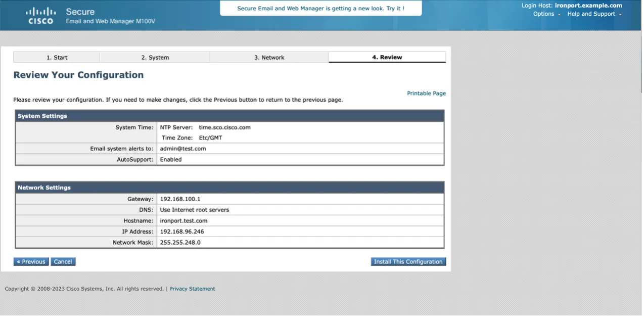The image size is (644, 318).
Task: Select the 4. Review tab
Action: [387, 58]
